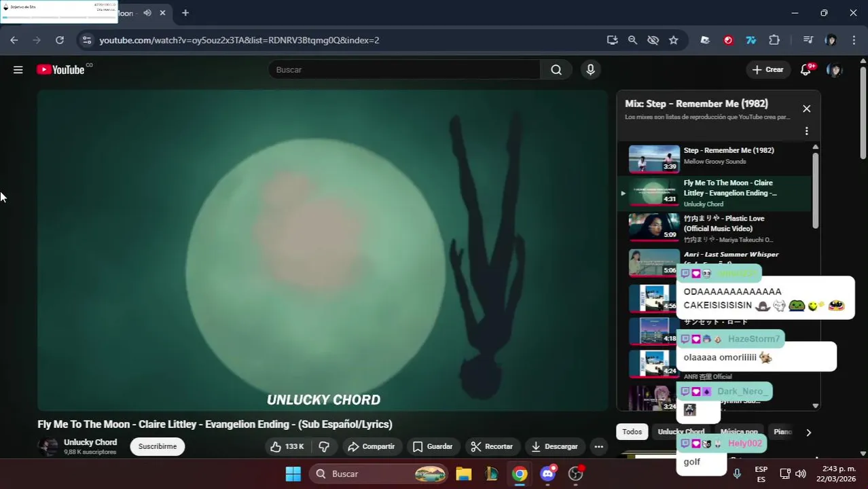Bookmark this page with the star
The width and height of the screenshot is (868, 489).
click(673, 40)
